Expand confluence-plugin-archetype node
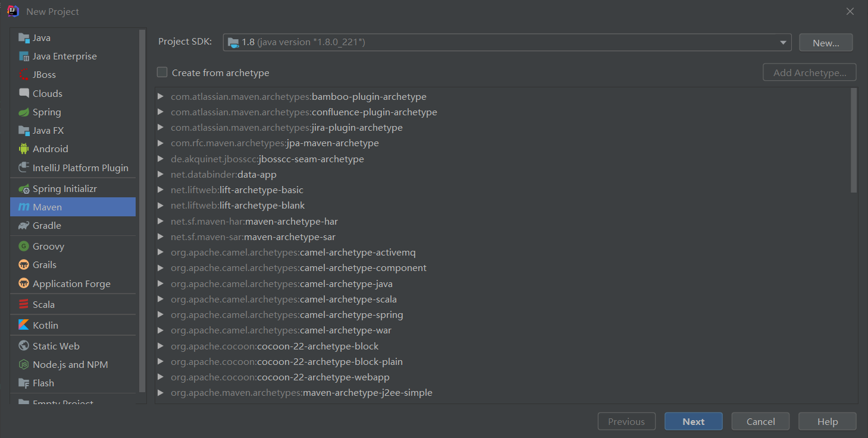 point(161,112)
